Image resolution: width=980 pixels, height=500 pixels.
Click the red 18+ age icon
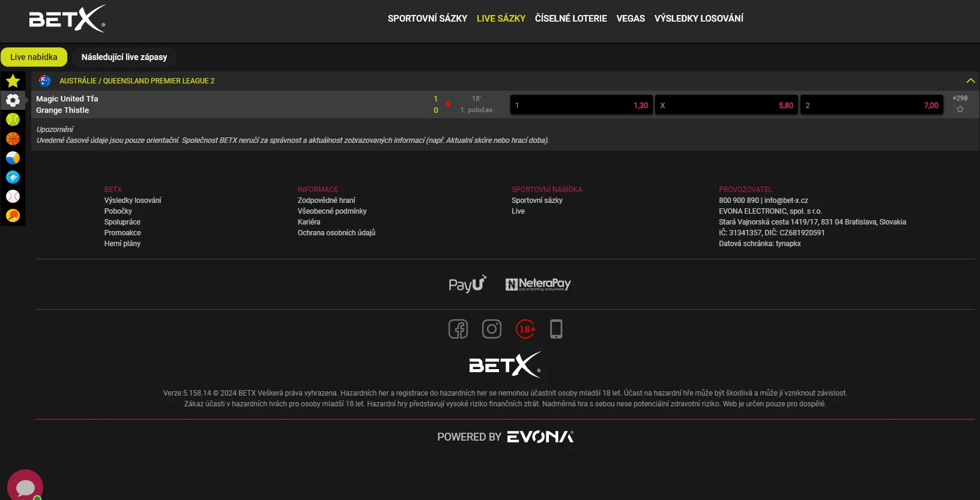[x=525, y=329]
